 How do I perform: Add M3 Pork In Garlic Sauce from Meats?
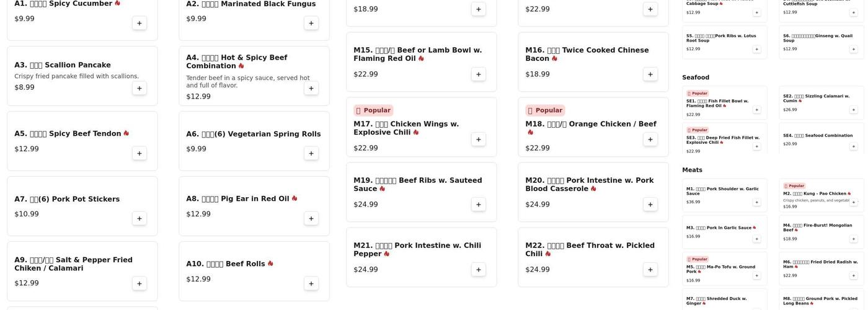point(756,239)
